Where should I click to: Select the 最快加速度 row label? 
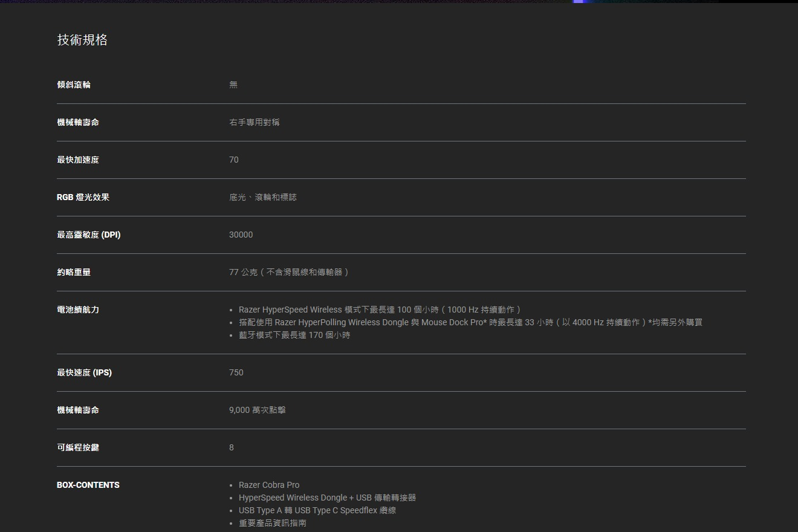click(78, 160)
